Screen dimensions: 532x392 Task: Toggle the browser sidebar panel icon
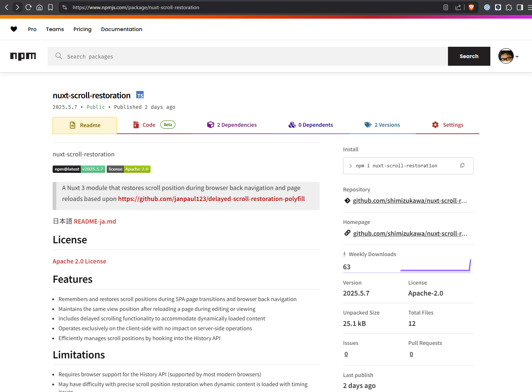pyautogui.click(x=520, y=7)
